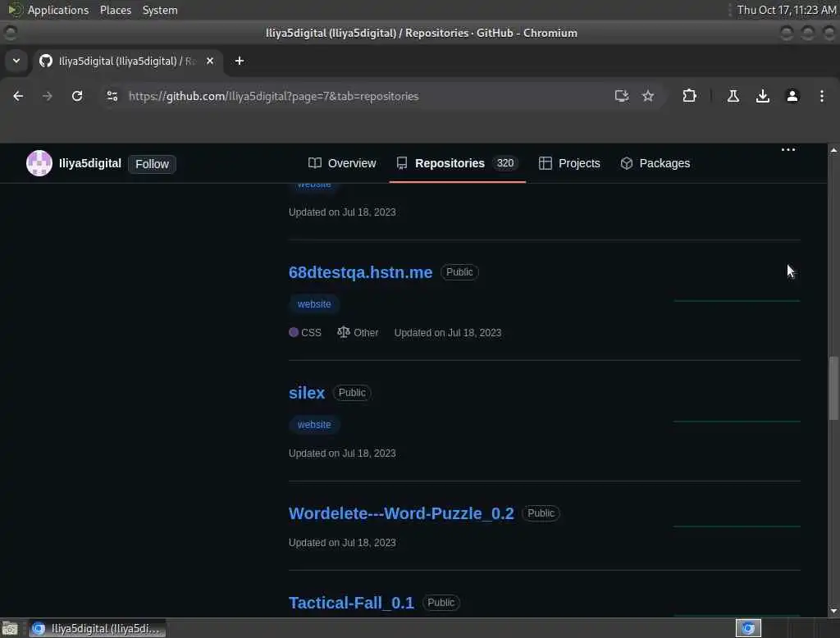Switch to the Packages tab
The width and height of the screenshot is (840, 638).
click(655, 163)
